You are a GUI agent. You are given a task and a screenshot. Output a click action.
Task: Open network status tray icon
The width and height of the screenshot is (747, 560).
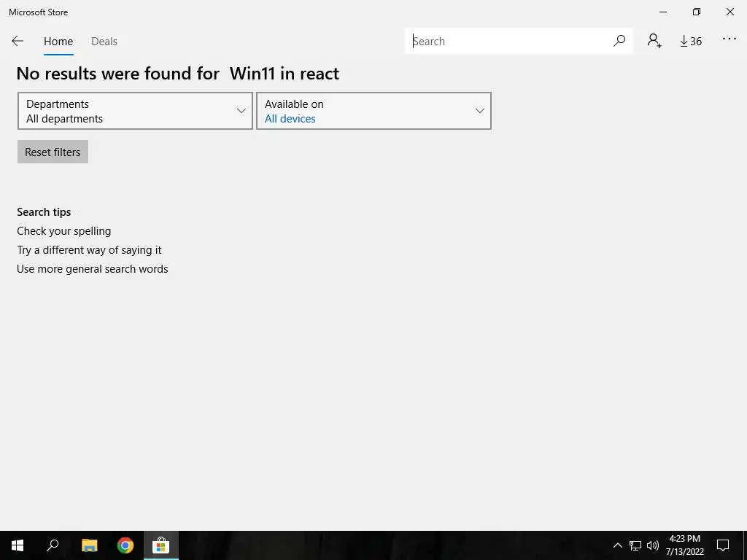635,545
